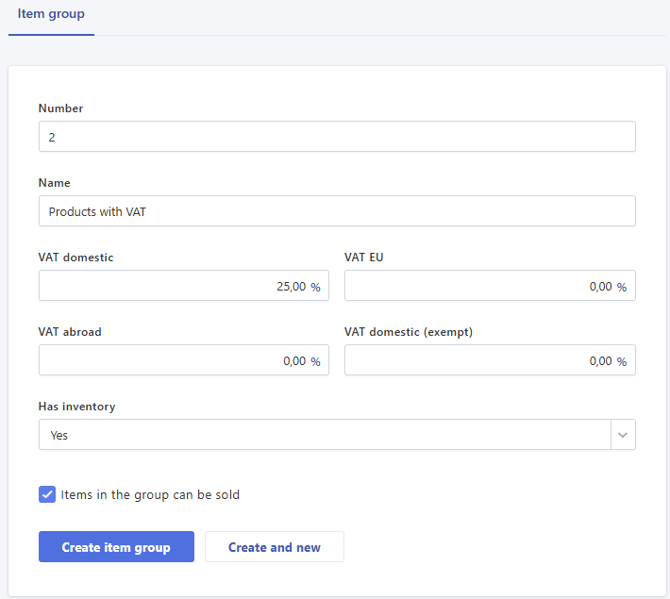Focus the Name field containing Products with VAT
Viewport: 670px width, 599px height.
(337, 211)
